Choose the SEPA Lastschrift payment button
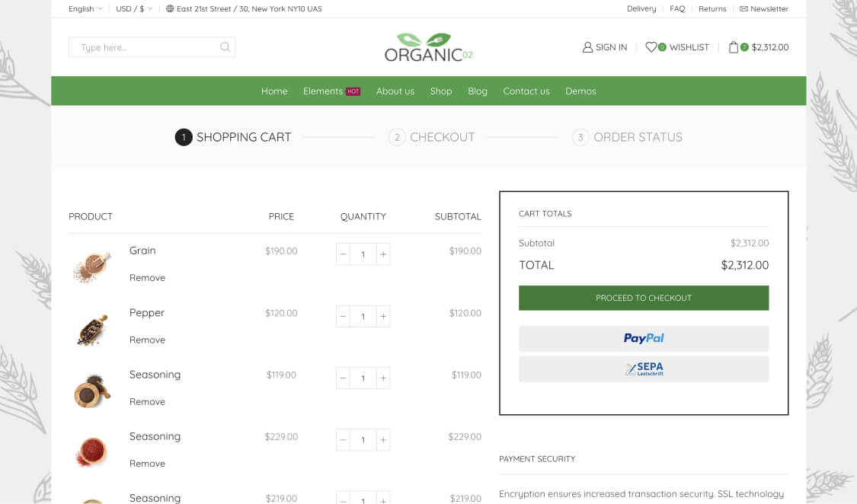Viewport: 857px width, 504px height. [x=644, y=369]
